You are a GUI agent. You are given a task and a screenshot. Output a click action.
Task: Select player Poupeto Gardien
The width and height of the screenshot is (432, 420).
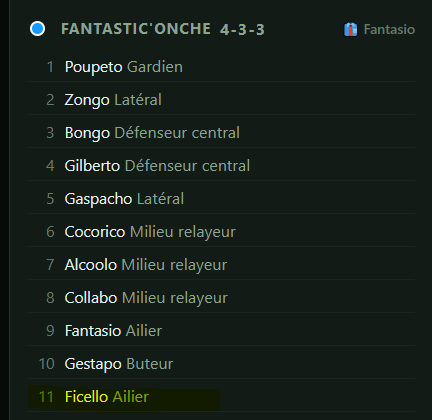tap(221, 67)
